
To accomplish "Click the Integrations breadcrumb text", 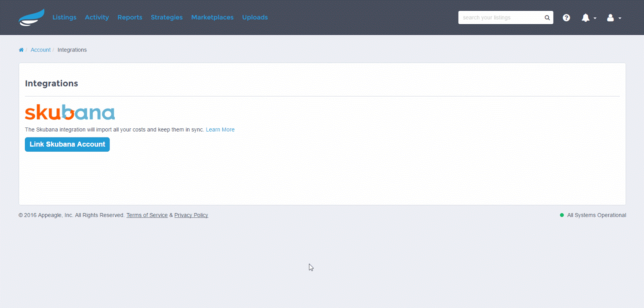I will click(72, 50).
